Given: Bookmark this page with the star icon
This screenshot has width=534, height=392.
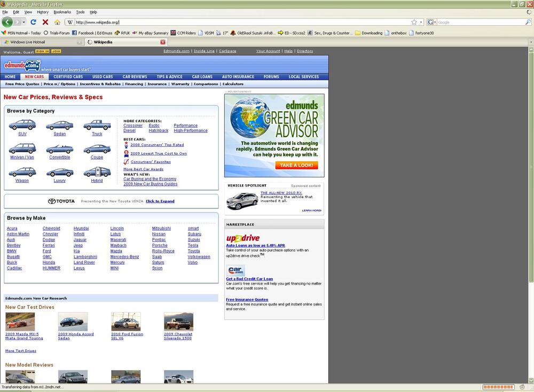Looking at the screenshot, I should point(414,22).
